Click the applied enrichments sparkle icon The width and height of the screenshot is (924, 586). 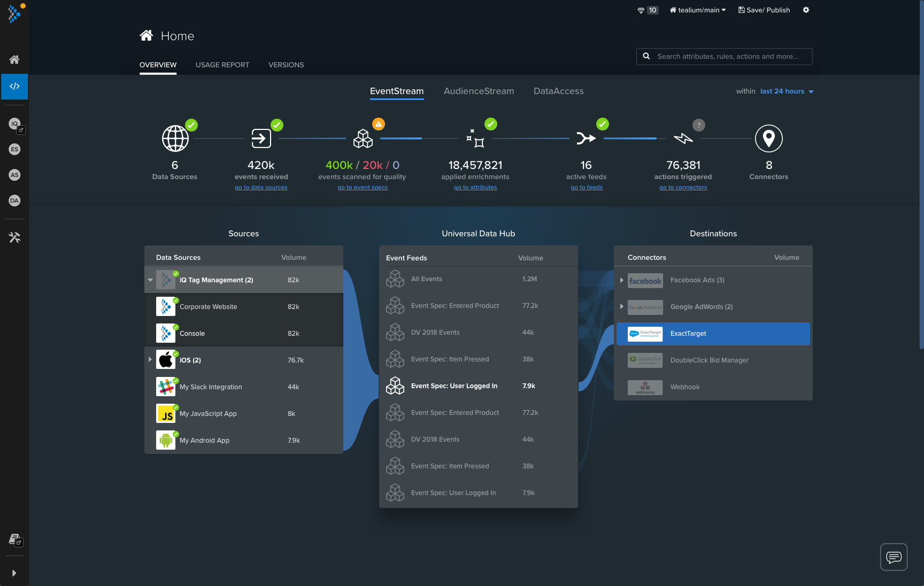[475, 138]
